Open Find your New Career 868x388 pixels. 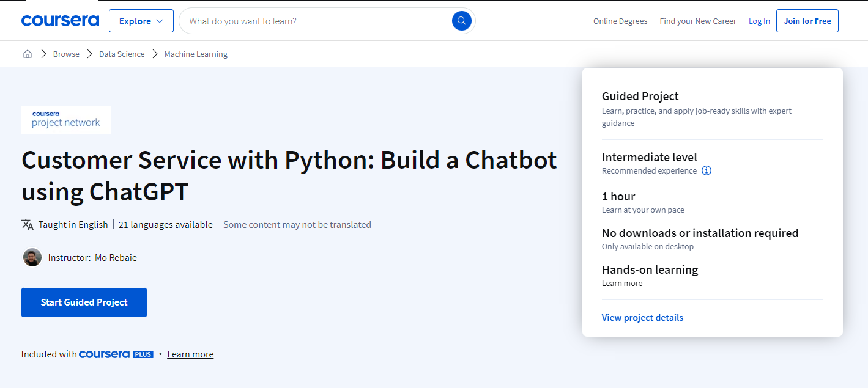[x=698, y=21]
